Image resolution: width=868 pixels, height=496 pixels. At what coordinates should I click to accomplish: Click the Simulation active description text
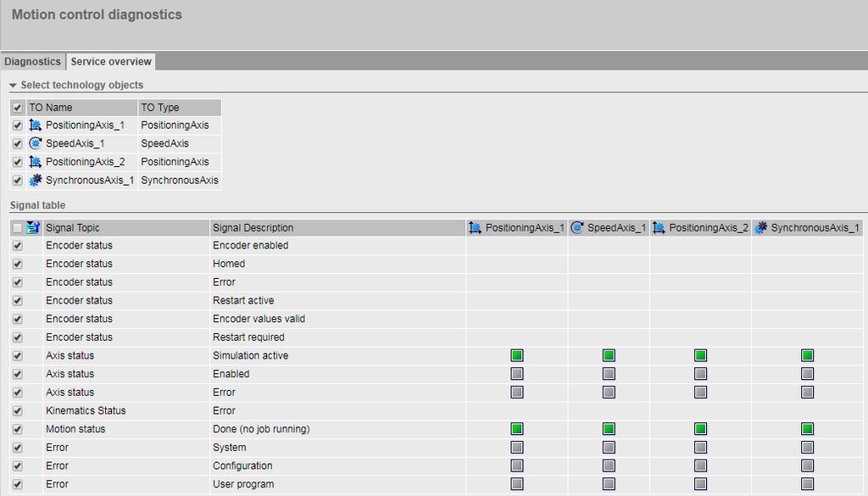[x=250, y=355]
